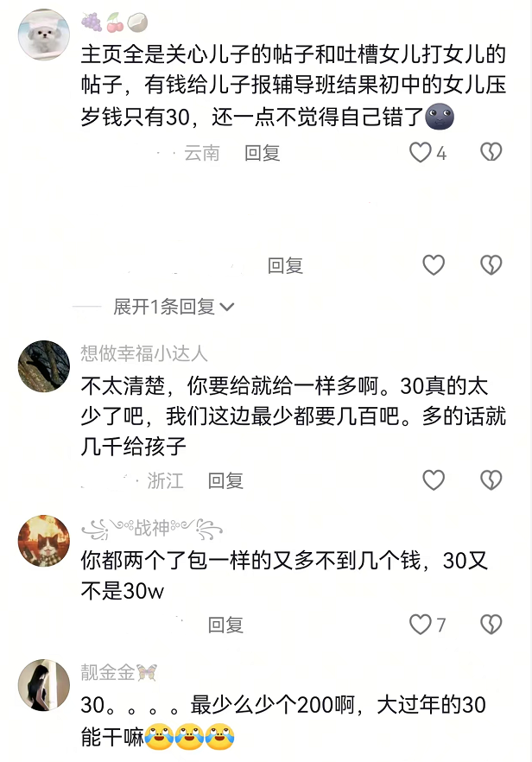Click chevron next to 展开1条回复
The height and width of the screenshot is (762, 532).
click(x=227, y=308)
